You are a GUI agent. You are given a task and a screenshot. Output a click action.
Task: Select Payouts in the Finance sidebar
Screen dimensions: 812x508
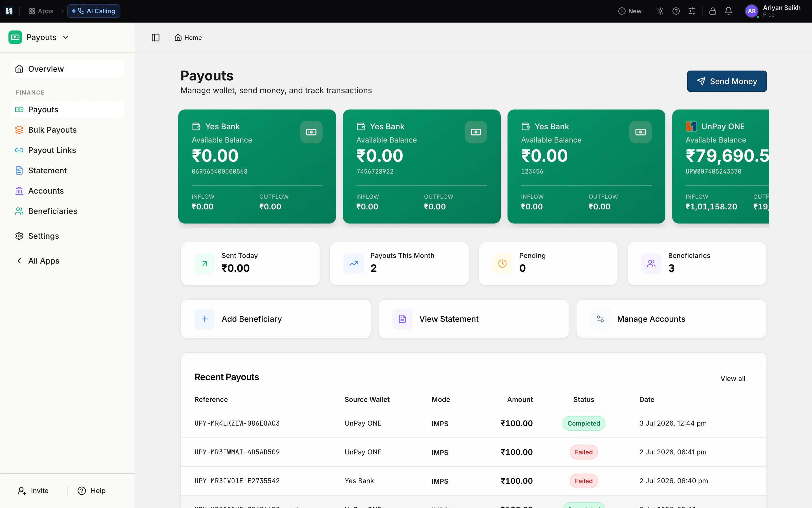pyautogui.click(x=67, y=110)
